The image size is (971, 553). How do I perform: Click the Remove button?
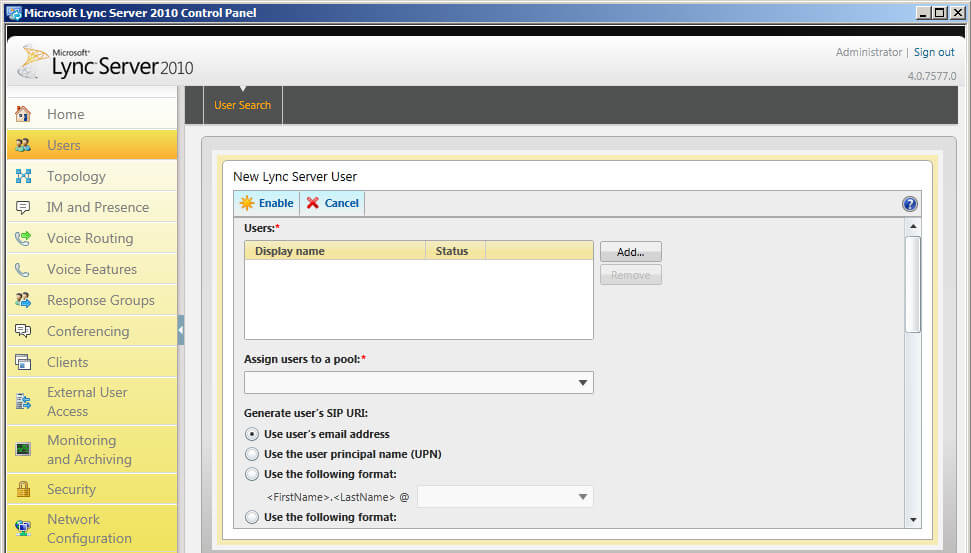coord(630,275)
